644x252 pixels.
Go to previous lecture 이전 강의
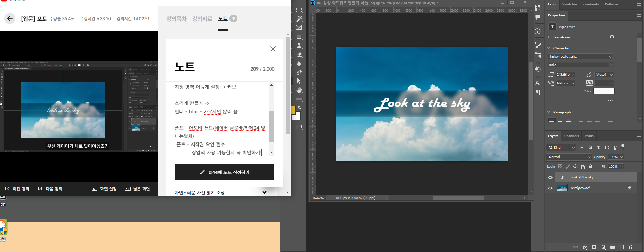pyautogui.click(x=17, y=189)
